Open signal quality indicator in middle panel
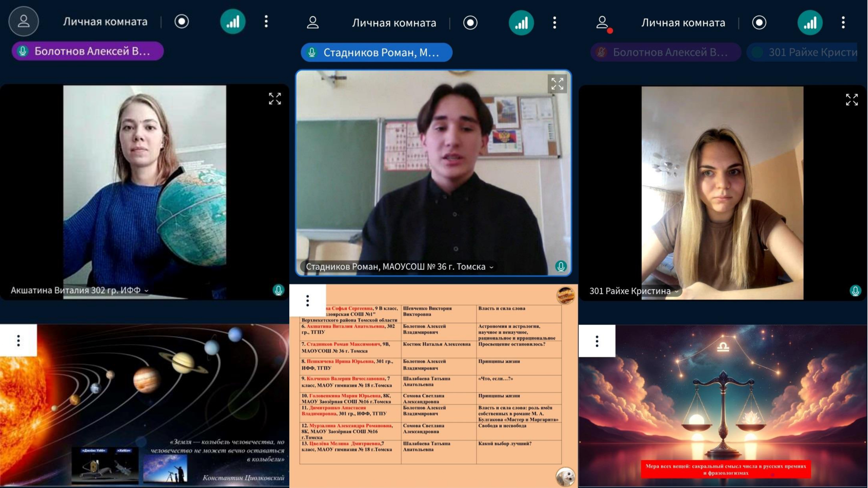 (521, 23)
